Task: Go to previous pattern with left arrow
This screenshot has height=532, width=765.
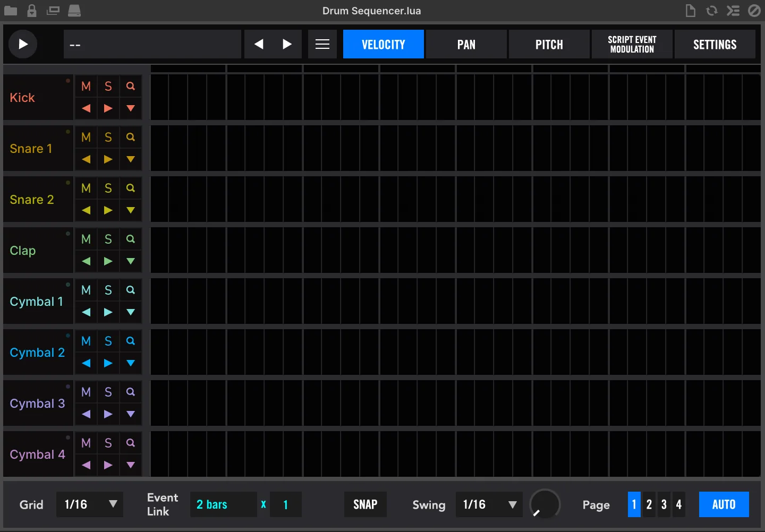Action: coord(259,44)
